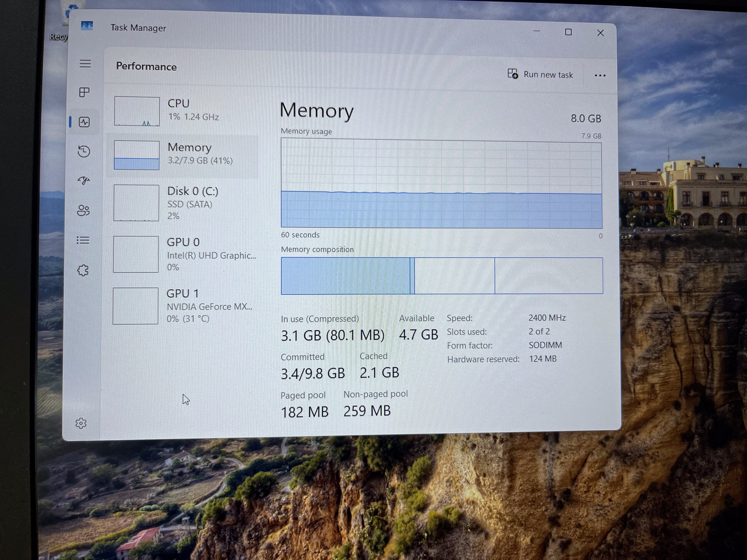Open the Services puzzle-piece icon
747x560 pixels.
coord(83,270)
